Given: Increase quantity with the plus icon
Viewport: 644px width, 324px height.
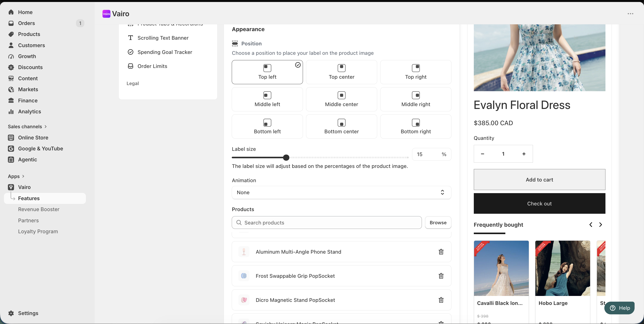Looking at the screenshot, I should [524, 154].
